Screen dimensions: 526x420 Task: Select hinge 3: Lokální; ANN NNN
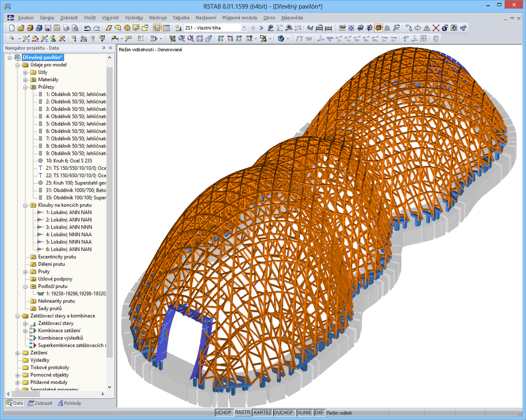click(x=69, y=227)
